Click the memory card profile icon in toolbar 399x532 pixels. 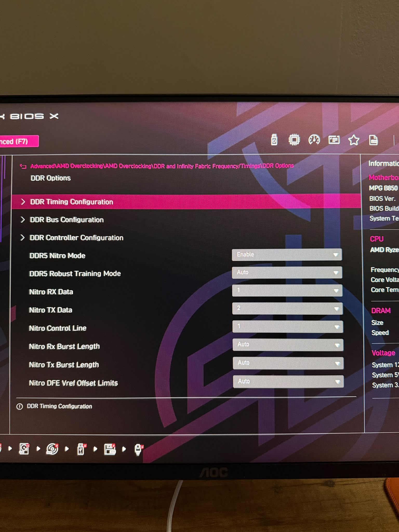(x=334, y=140)
